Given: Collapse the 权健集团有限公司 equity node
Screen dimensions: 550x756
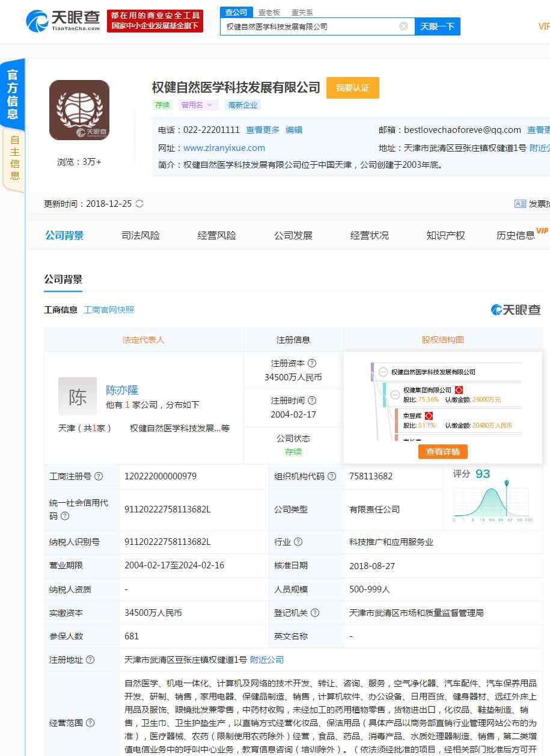Looking at the screenshot, I should 395,395.
